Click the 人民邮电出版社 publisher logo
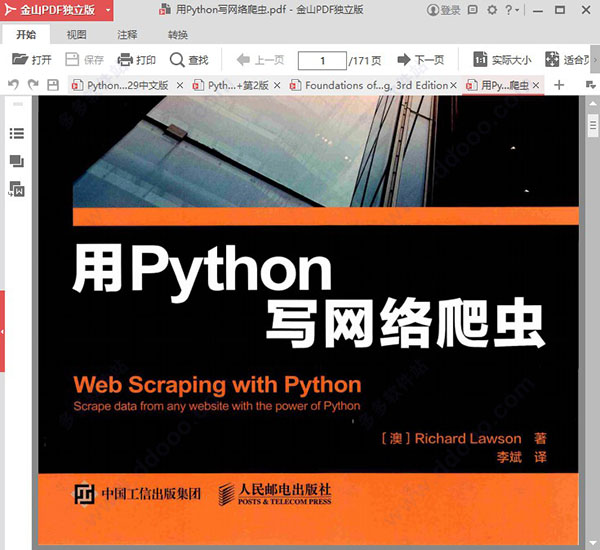 [274, 494]
